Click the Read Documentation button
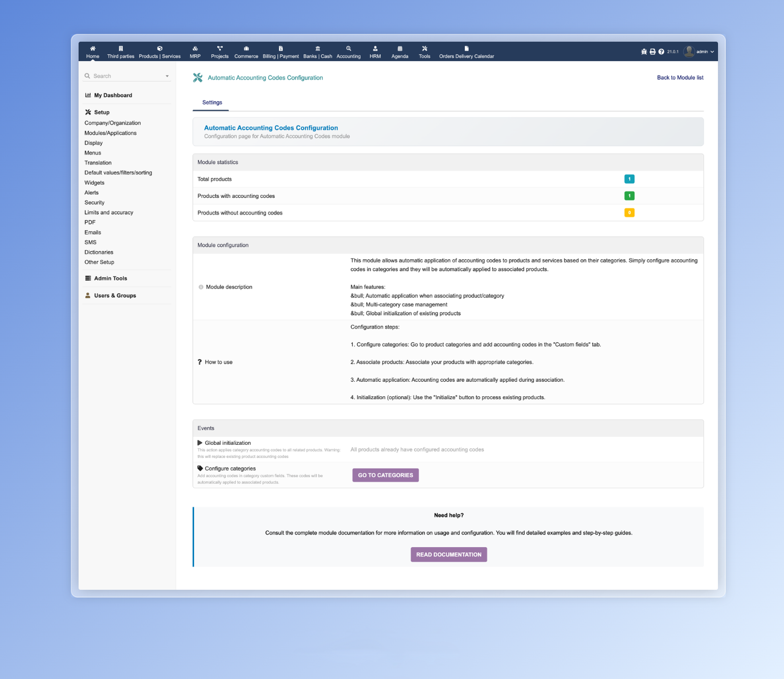784x679 pixels. (x=448, y=555)
